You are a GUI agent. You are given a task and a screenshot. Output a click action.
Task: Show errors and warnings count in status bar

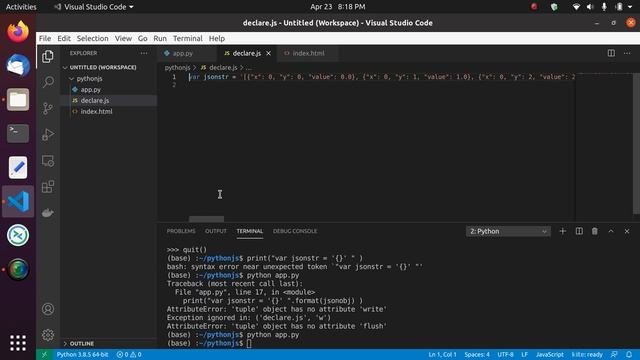(129, 354)
